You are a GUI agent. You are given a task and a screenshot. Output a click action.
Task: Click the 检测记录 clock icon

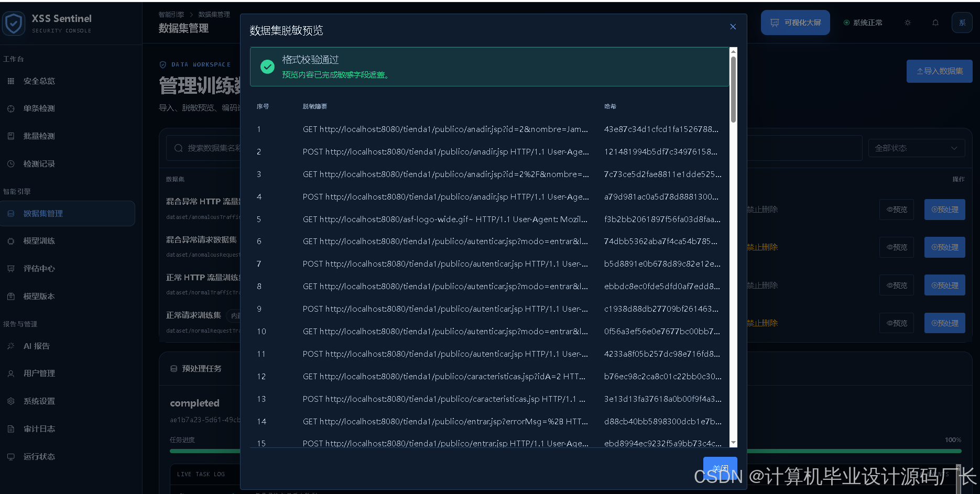[11, 164]
